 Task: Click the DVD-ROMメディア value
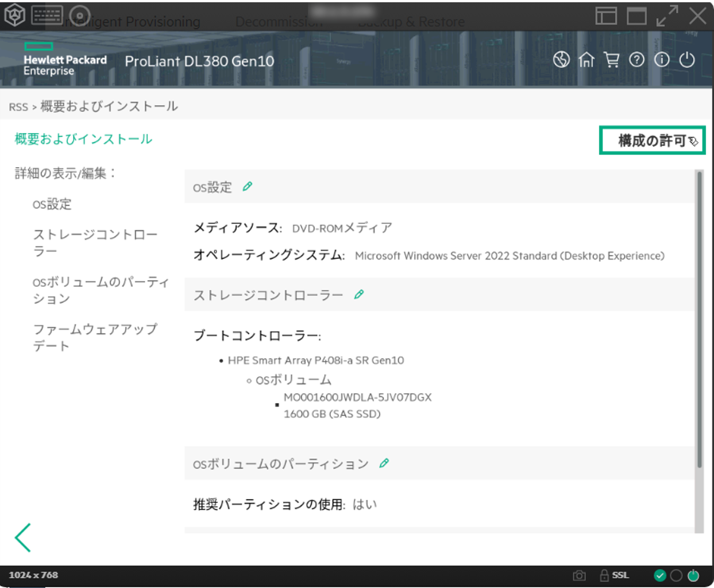(342, 229)
